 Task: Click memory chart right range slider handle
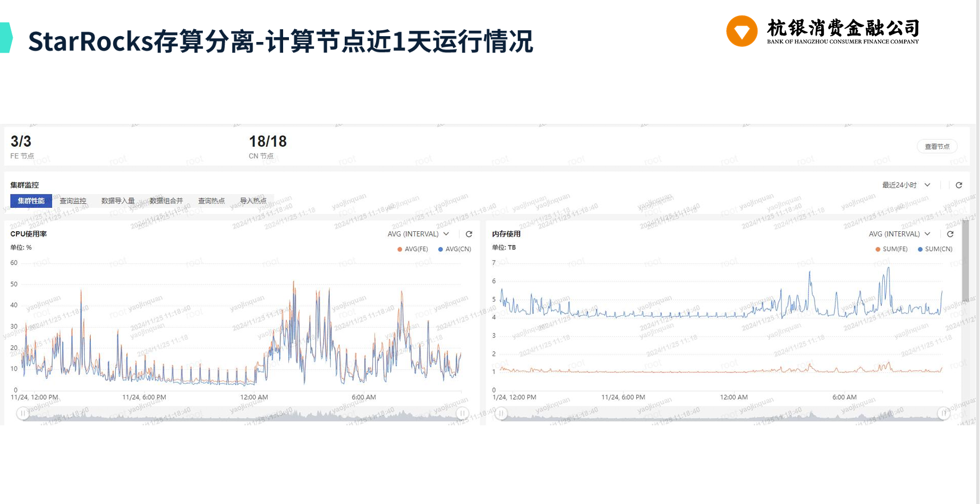click(x=943, y=413)
